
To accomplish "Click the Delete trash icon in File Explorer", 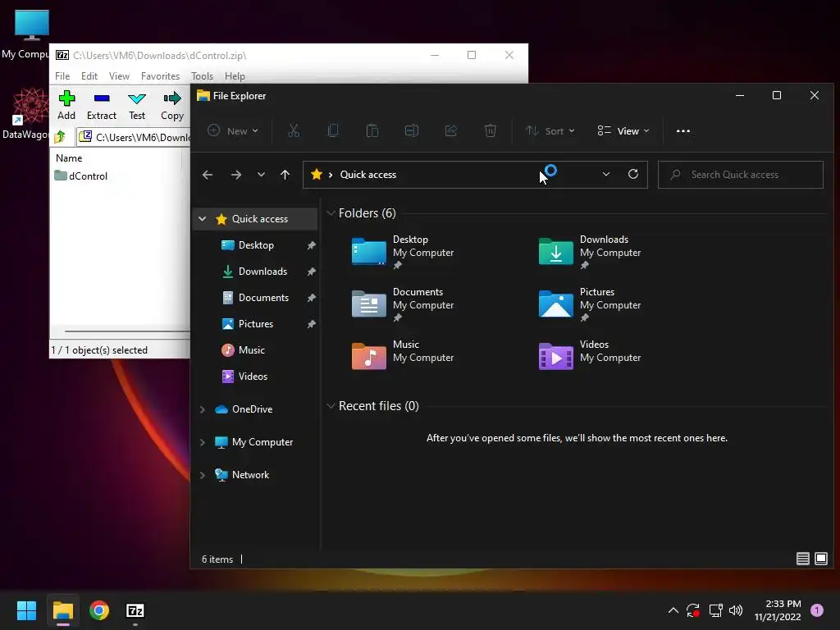I will pos(491,130).
